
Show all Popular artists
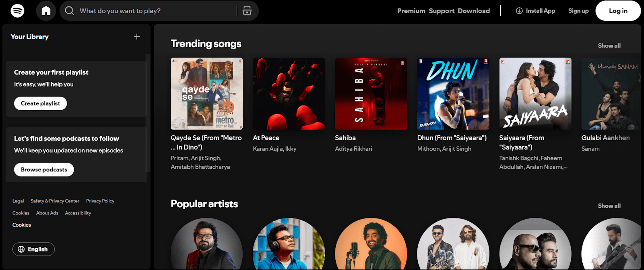[x=609, y=206]
